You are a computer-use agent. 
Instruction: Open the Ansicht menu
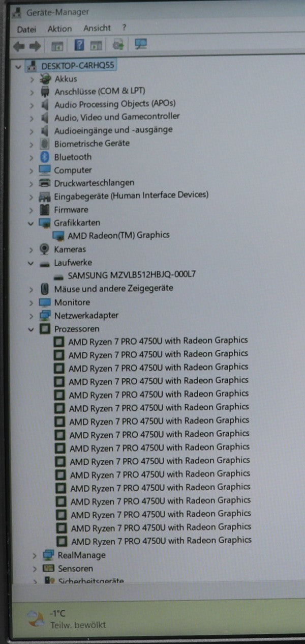(x=97, y=29)
